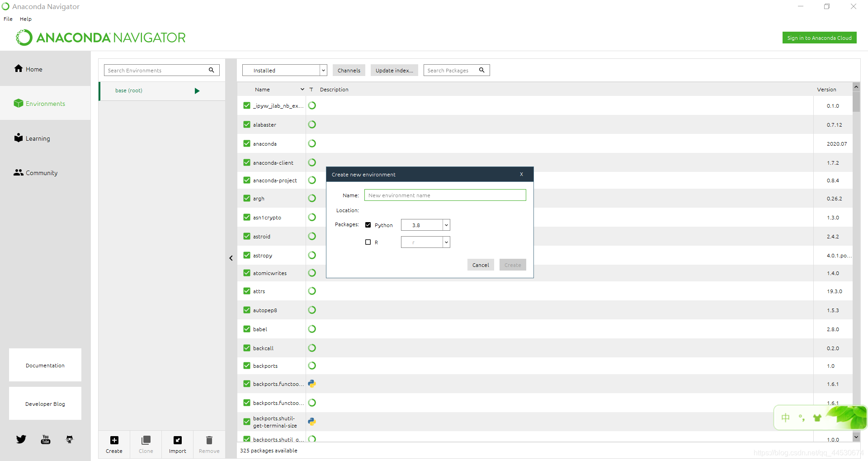The height and width of the screenshot is (461, 868).
Task: Select the base (root) environment
Action: [x=162, y=90]
